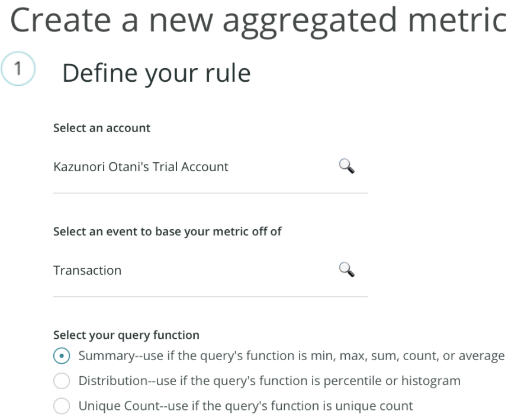Select the Distribution query function radio
The height and width of the screenshot is (420, 521).
pos(62,381)
